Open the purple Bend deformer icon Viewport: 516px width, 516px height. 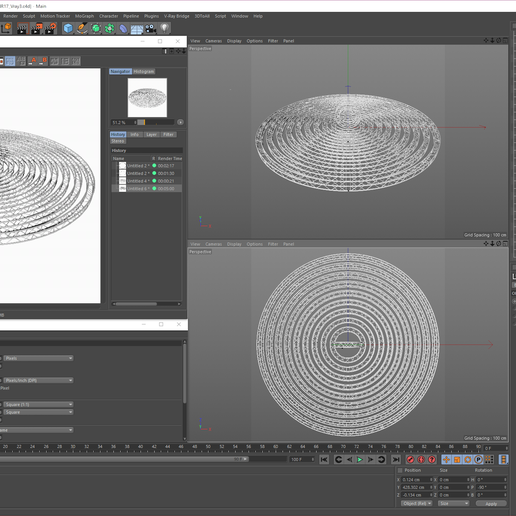[x=123, y=29]
